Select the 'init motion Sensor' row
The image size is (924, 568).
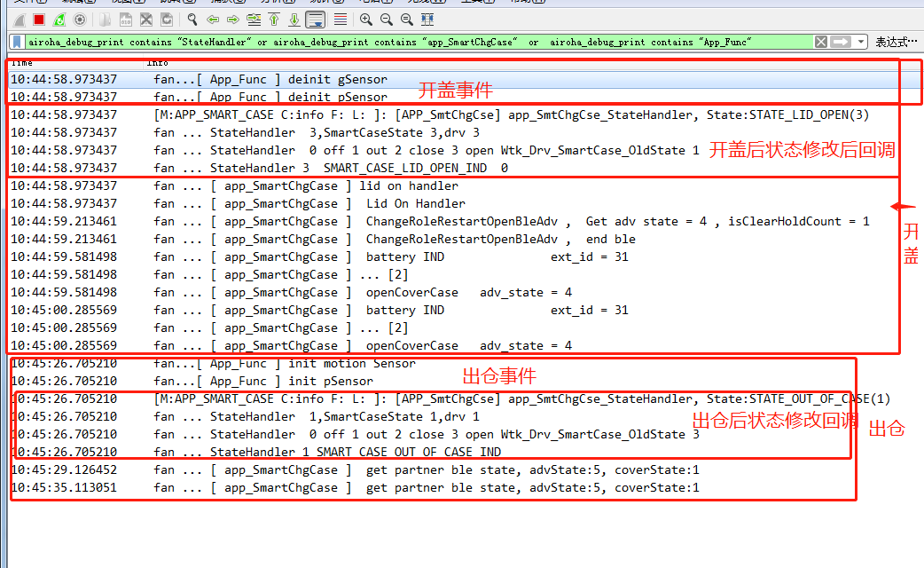(x=465, y=363)
